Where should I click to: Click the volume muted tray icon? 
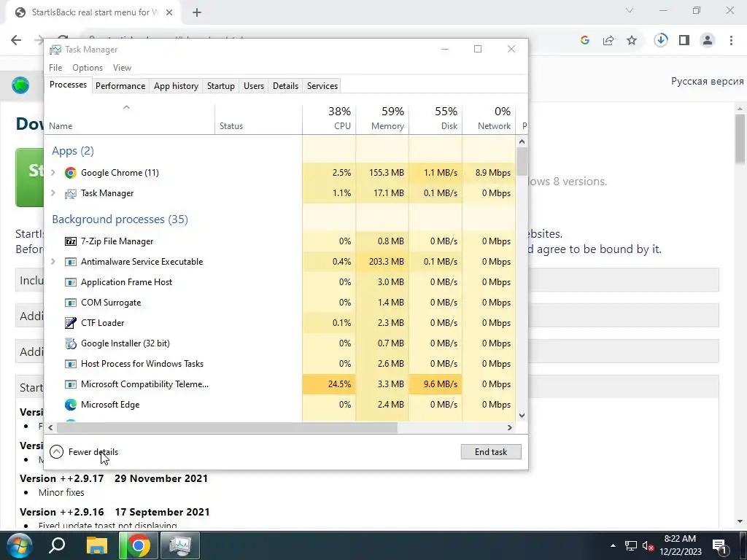pyautogui.click(x=648, y=545)
